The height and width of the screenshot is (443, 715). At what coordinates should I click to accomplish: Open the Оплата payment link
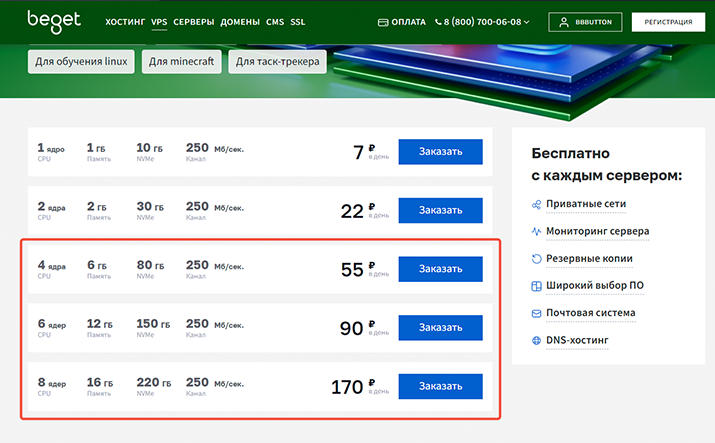[401, 21]
